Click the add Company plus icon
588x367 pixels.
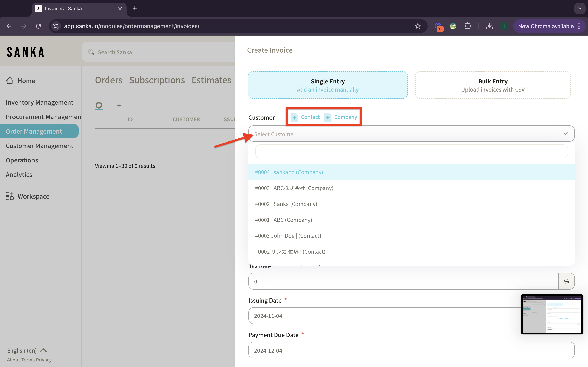pyautogui.click(x=328, y=117)
